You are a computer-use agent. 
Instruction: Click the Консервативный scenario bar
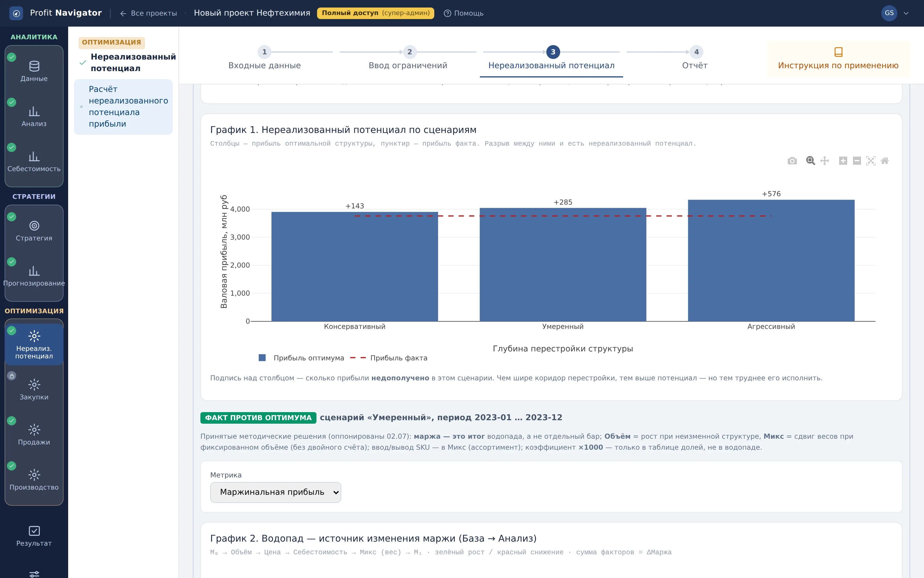coord(354,266)
